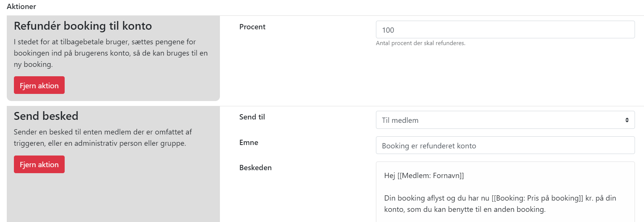This screenshot has width=644, height=222.
Task: Click the [[Booking: Pris på booking]] placeholder
Action: pos(537,198)
